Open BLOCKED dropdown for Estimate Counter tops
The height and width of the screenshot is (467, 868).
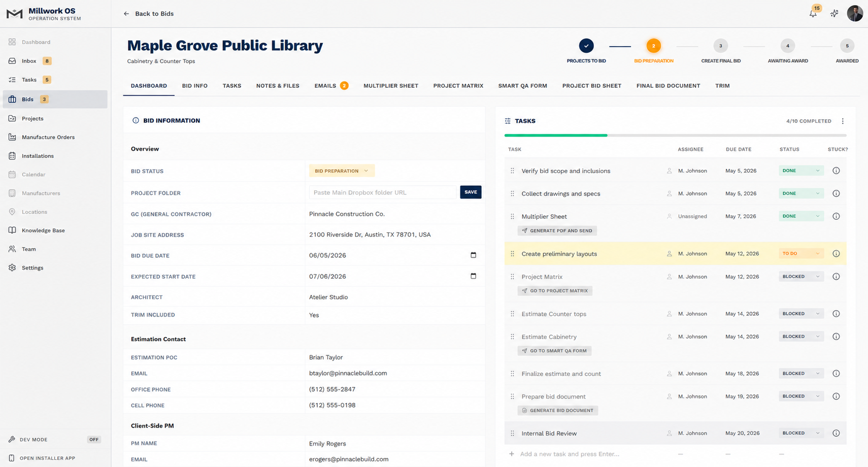[801, 314]
